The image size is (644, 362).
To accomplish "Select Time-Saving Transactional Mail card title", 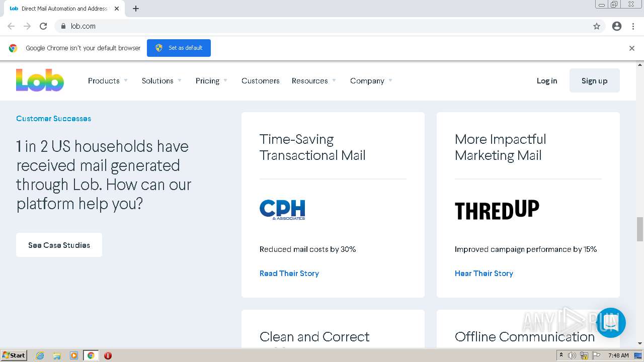I will pos(312,147).
